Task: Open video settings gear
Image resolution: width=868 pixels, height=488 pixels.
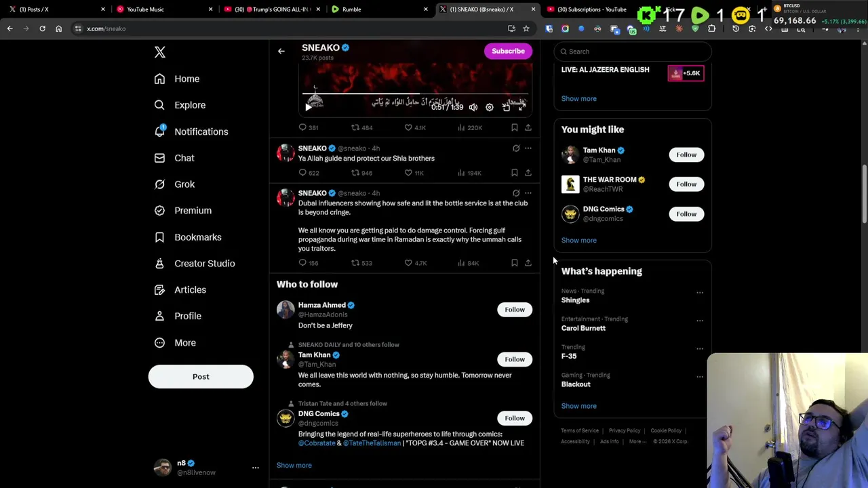Action: click(490, 107)
